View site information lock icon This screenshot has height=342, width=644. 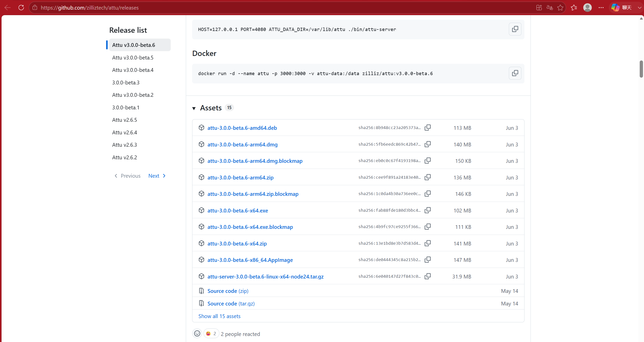(x=35, y=8)
